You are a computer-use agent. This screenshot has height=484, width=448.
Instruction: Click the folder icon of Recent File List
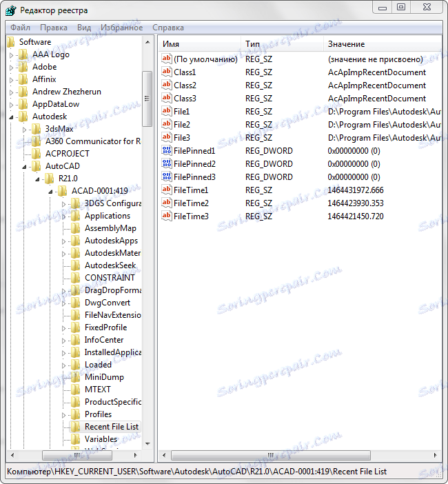pyautogui.click(x=76, y=427)
